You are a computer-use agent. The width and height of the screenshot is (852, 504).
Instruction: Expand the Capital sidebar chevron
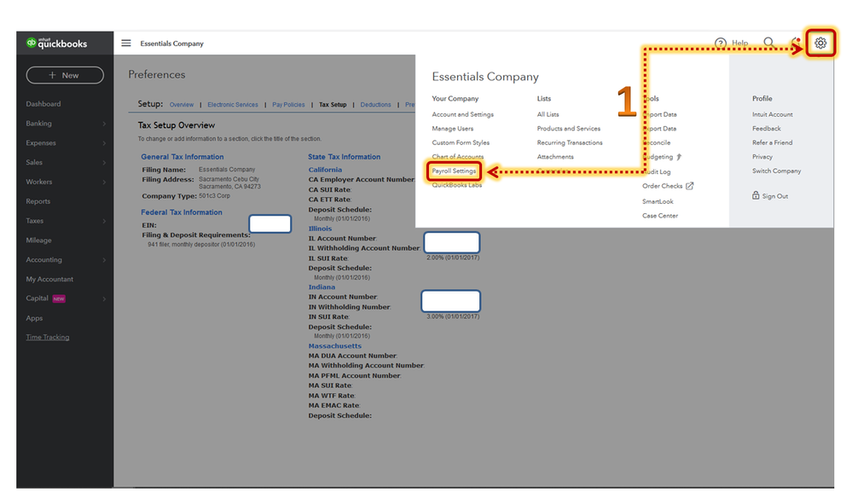[104, 298]
